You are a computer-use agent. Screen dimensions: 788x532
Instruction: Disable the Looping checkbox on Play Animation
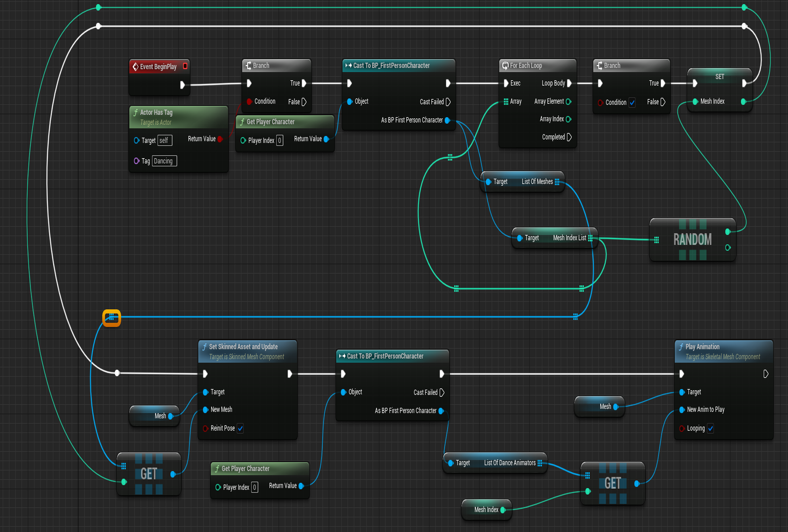710,429
